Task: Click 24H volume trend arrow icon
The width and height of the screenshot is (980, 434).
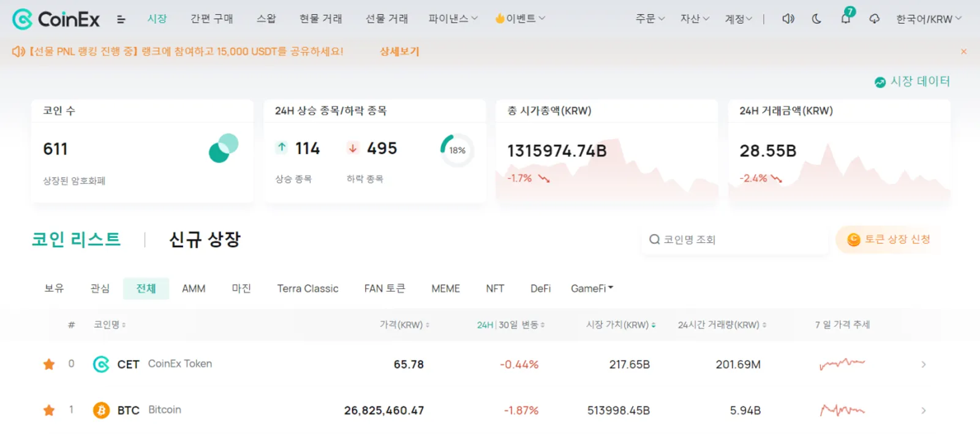Action: point(777,178)
